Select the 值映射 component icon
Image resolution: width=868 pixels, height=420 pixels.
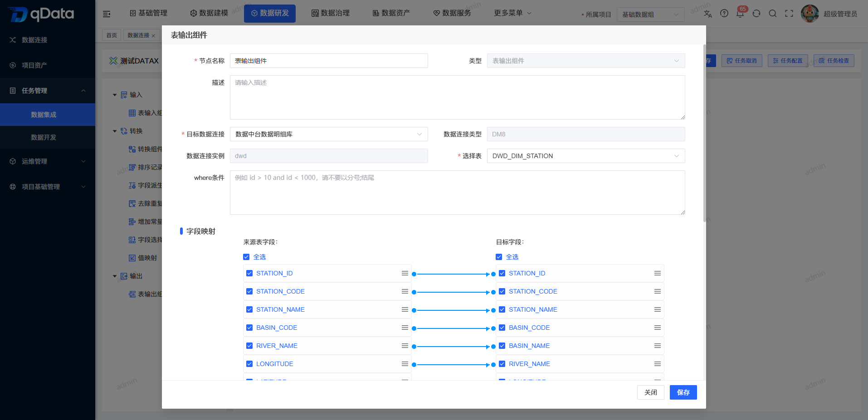click(x=132, y=258)
